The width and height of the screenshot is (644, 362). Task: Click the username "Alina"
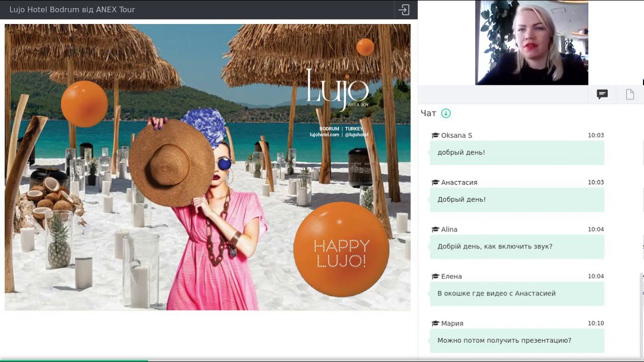[x=449, y=229]
